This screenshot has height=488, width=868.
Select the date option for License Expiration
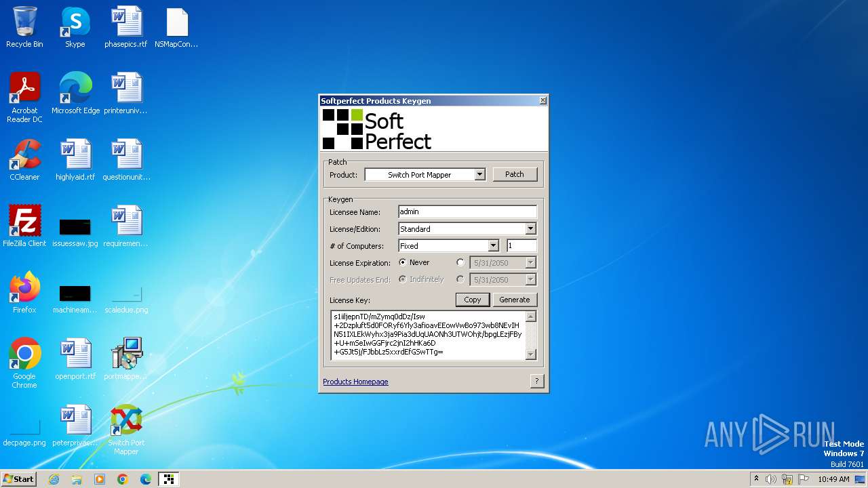pos(460,262)
